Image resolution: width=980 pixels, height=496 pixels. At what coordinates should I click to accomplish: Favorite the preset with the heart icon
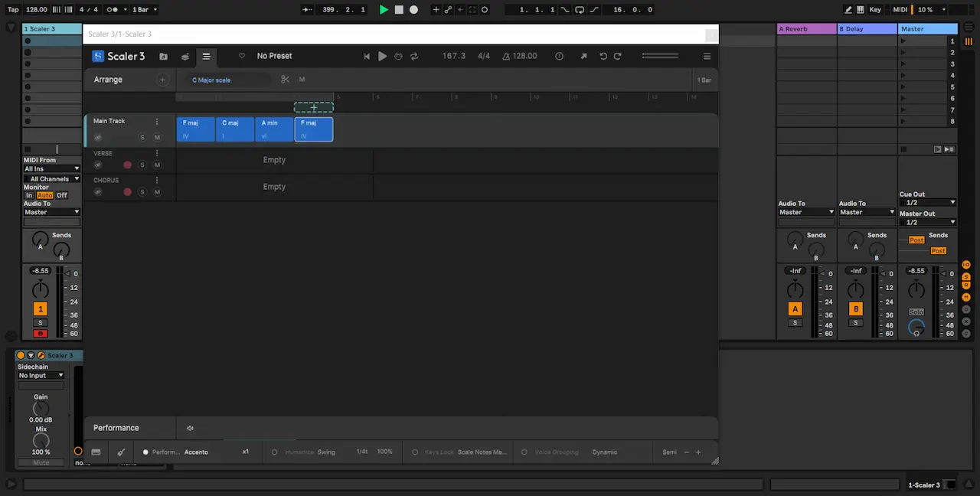[242, 56]
